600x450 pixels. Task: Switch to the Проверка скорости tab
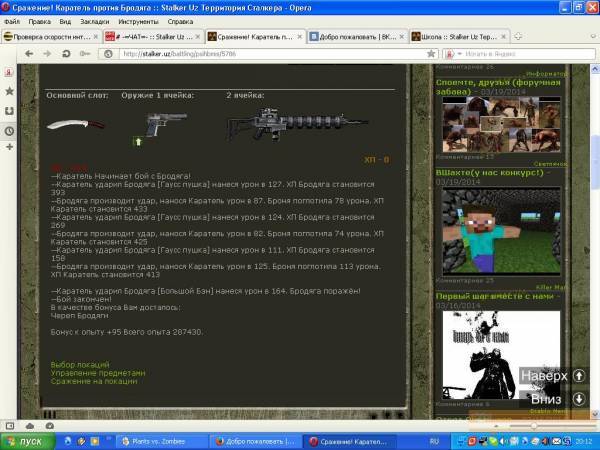(48, 36)
